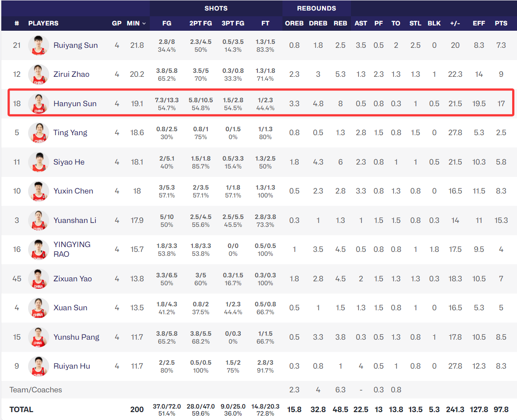Screen dimensions: 517x420
Task: Click Ruiyang Sun's player avatar
Action: click(x=39, y=45)
